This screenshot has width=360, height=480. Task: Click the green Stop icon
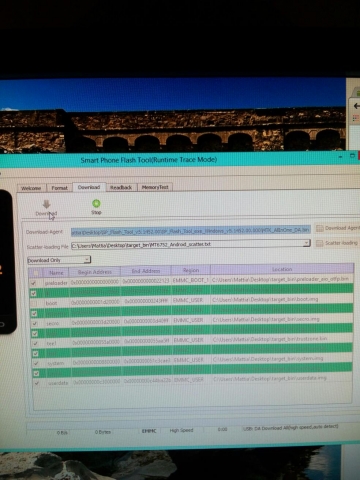click(96, 203)
